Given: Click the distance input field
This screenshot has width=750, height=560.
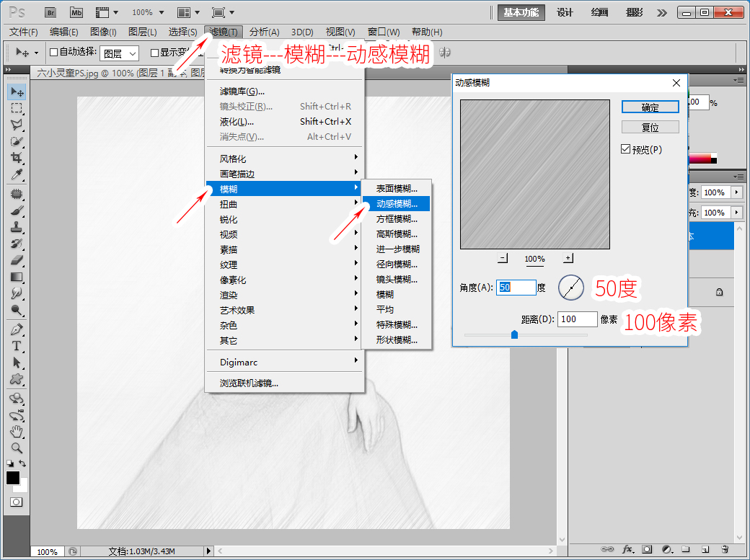Looking at the screenshot, I should pos(578,319).
